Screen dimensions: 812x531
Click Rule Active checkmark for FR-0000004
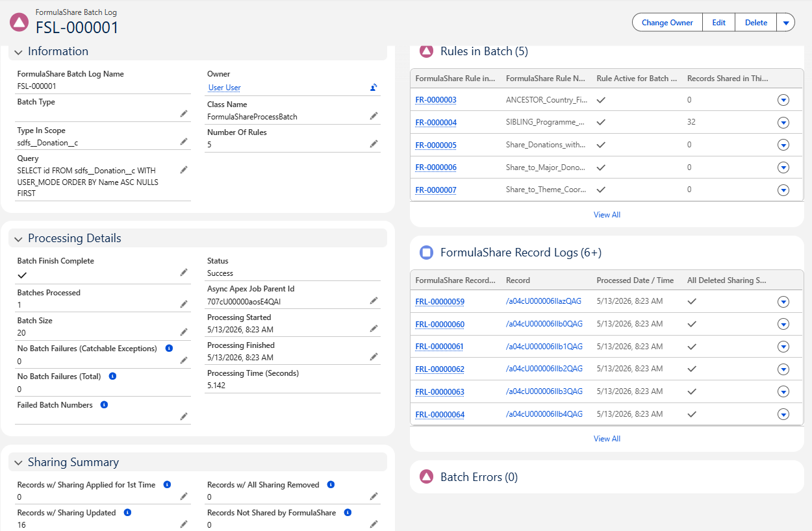point(602,122)
